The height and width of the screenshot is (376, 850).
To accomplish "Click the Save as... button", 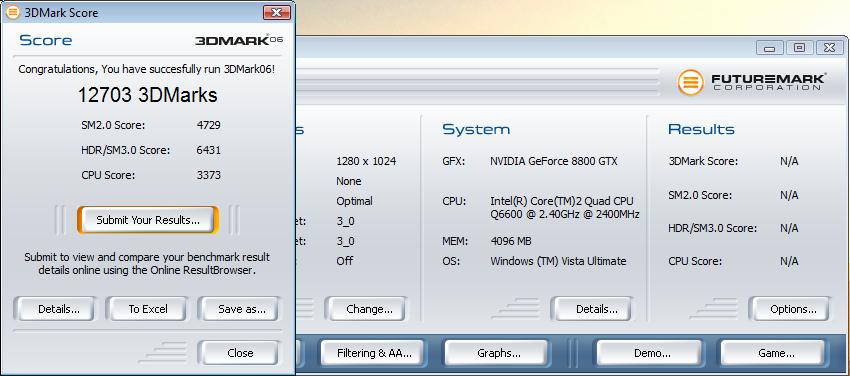I will (x=239, y=309).
